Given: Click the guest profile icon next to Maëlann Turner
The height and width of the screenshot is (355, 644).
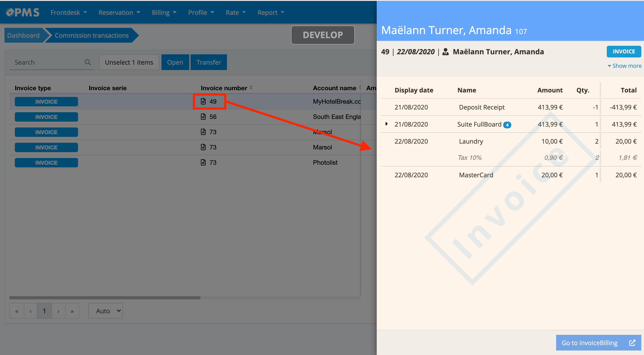Looking at the screenshot, I should point(445,52).
